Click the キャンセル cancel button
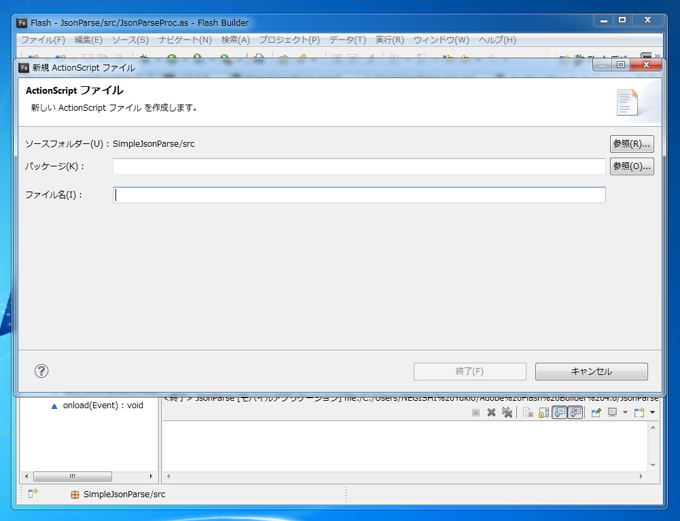 coord(591,371)
